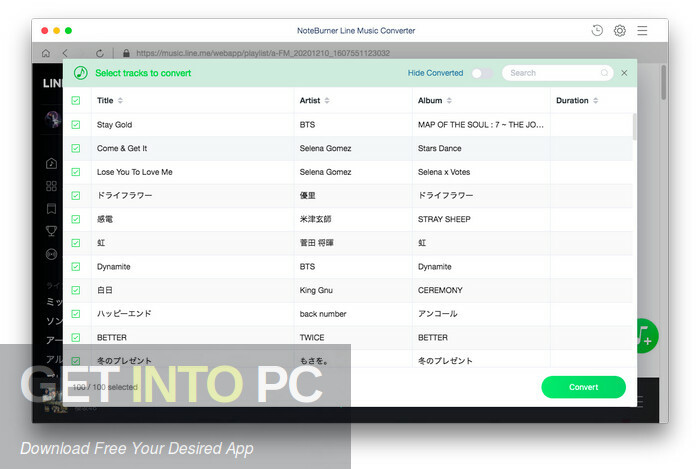Viewport: 700px width, 469px height.
Task: Click the profile avatar in LINE sidebar
Action: pos(53,119)
